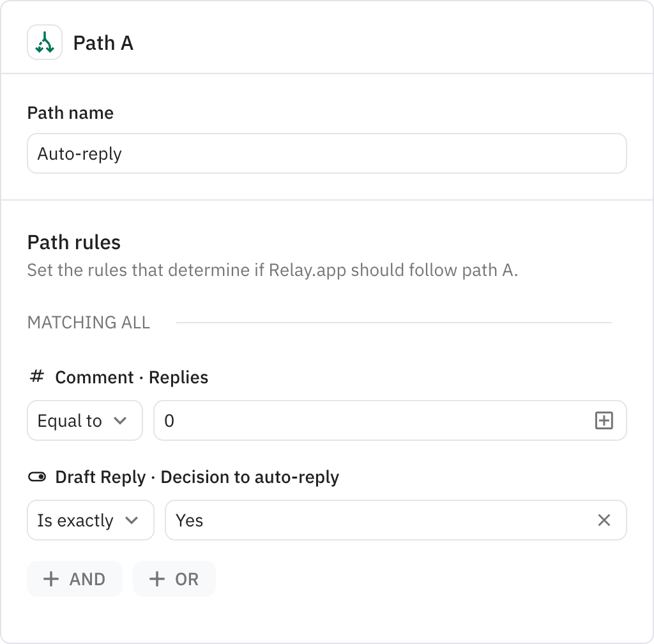Clear the Yes value using the X icon

pos(604,520)
